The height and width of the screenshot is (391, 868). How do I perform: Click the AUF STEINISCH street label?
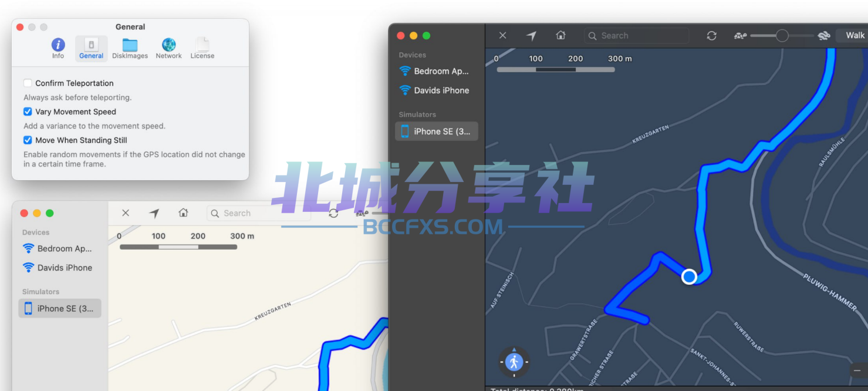click(502, 291)
